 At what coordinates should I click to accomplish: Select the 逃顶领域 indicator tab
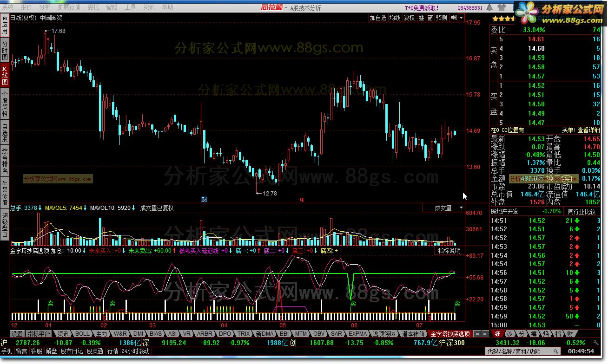tap(384, 333)
